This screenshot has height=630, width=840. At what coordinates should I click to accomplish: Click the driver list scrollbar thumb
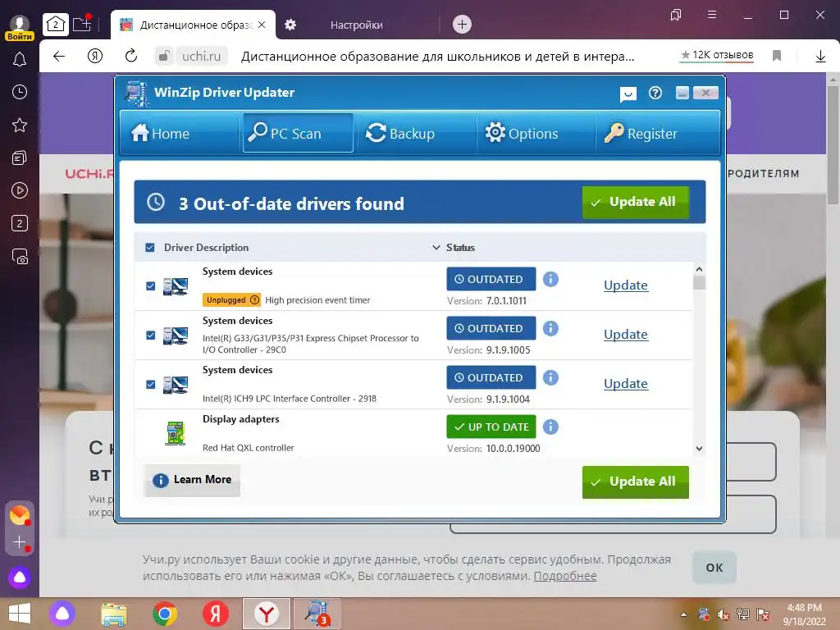click(x=699, y=282)
